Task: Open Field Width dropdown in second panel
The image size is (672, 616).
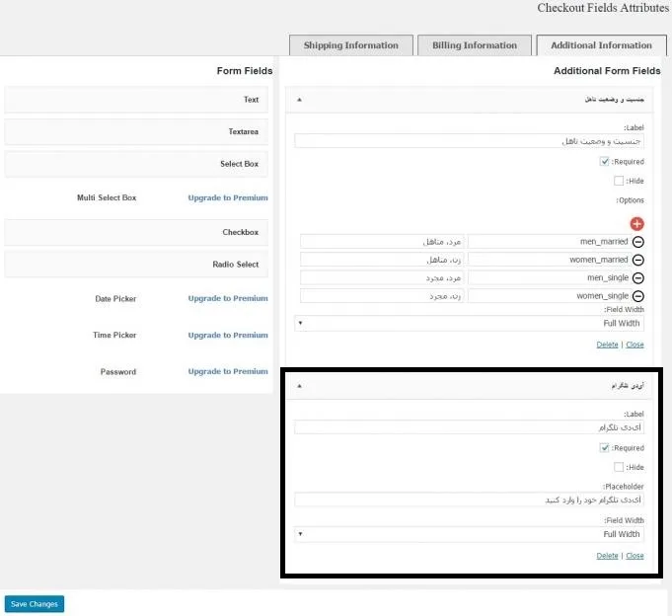Action: click(x=469, y=534)
